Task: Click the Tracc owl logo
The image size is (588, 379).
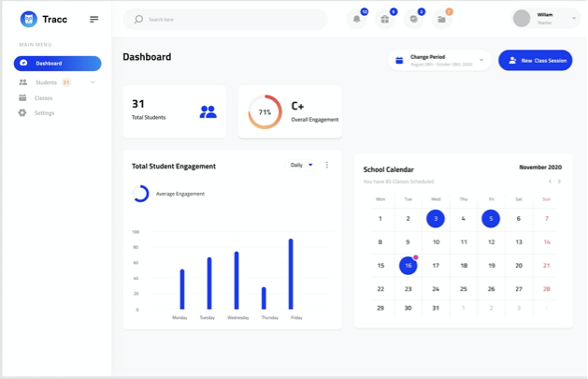Action: 29,19
